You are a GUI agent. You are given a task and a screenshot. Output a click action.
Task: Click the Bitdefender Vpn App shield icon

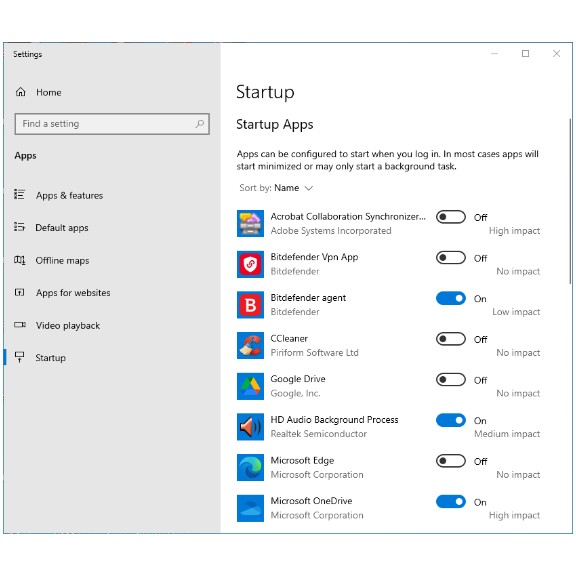coord(250,264)
